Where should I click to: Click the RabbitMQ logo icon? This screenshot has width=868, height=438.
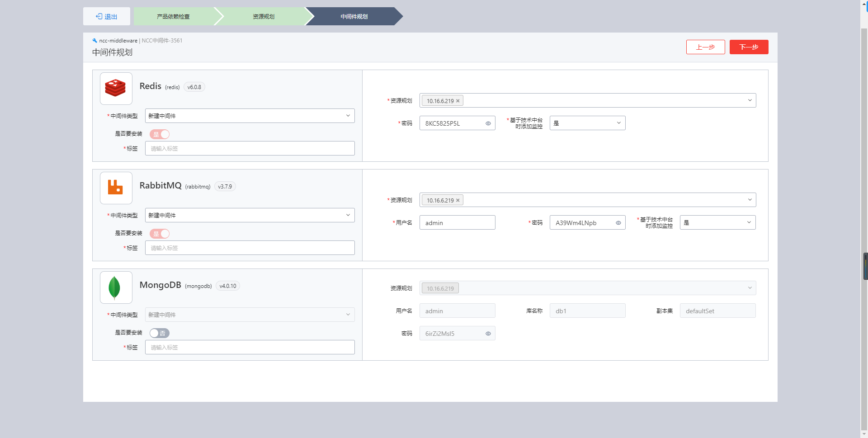pos(116,188)
